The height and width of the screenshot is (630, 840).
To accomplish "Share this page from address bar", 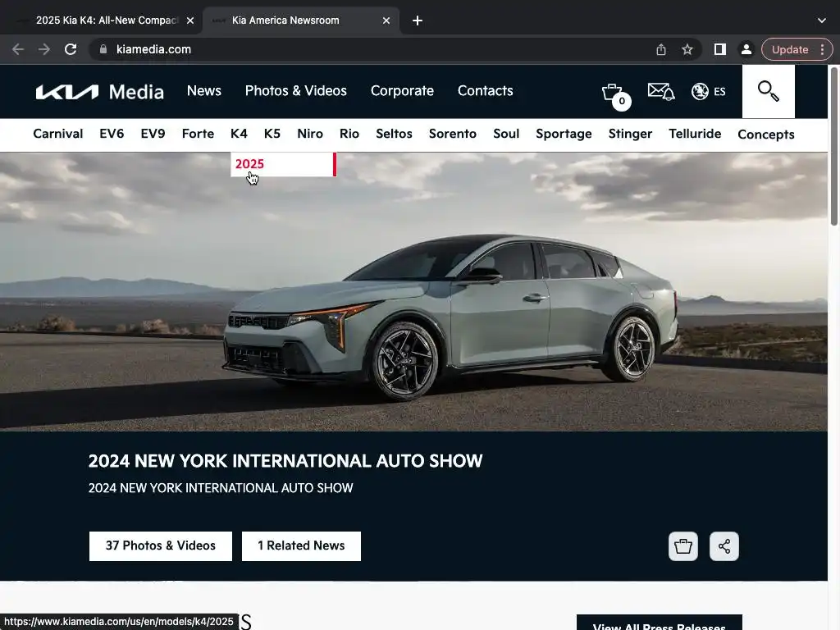I will 661,49.
